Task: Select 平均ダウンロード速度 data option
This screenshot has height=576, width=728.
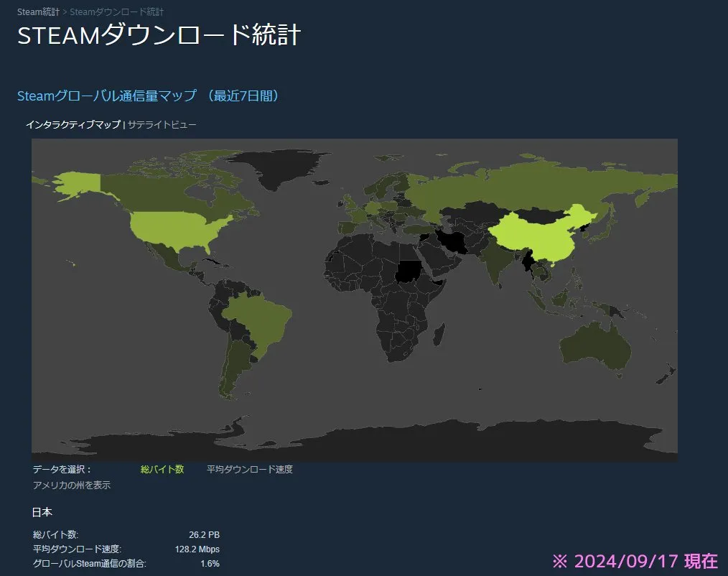Action: pos(250,469)
